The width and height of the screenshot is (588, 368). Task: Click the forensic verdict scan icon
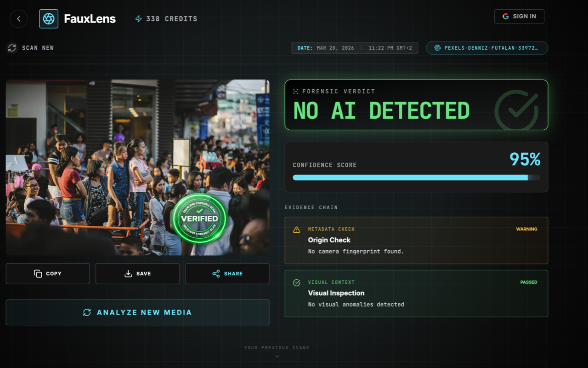point(296,92)
